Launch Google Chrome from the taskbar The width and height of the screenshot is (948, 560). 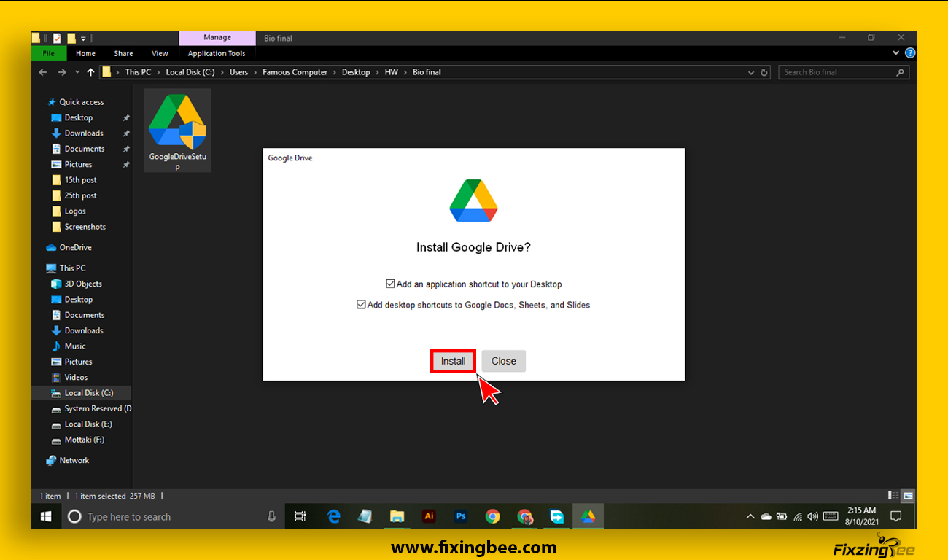point(493,516)
